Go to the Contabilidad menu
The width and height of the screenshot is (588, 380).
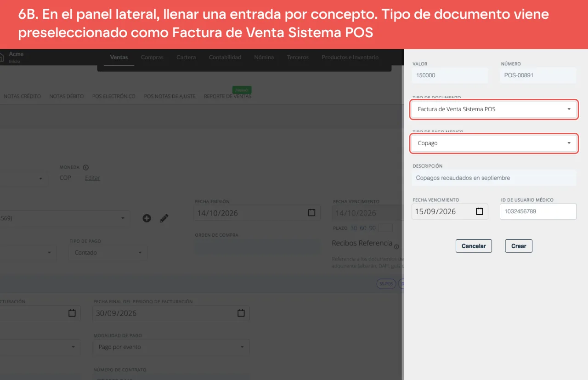tap(225, 57)
